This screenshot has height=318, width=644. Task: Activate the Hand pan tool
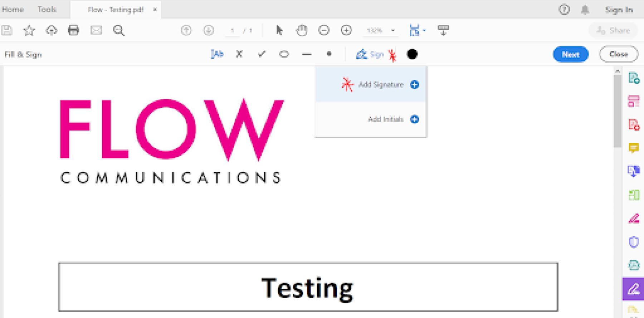tap(302, 30)
